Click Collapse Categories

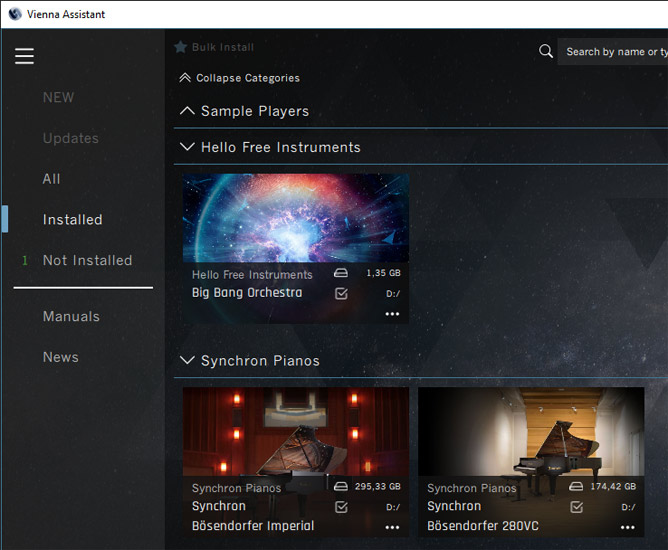pos(239,78)
